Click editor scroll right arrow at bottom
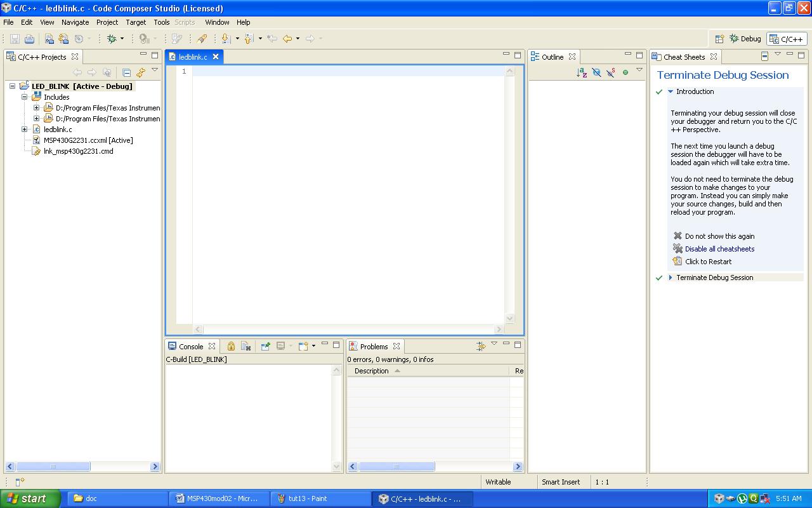This screenshot has width=812, height=508. (x=499, y=329)
